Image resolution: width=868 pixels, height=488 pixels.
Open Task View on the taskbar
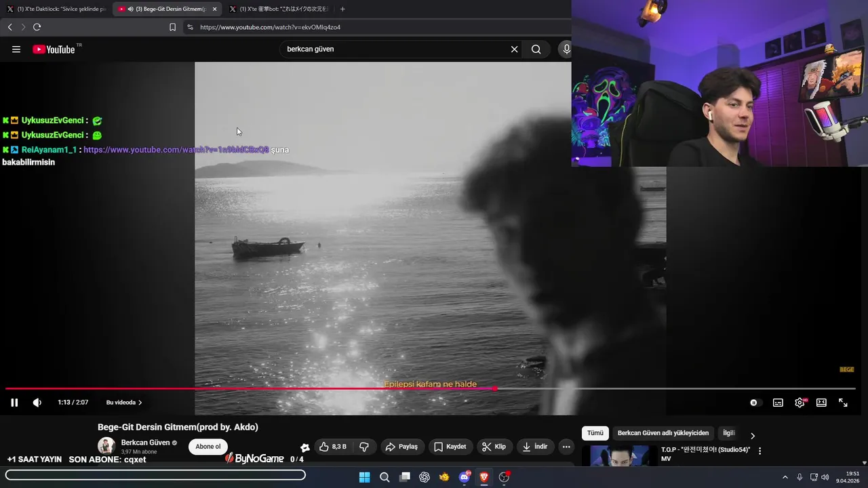tap(405, 477)
